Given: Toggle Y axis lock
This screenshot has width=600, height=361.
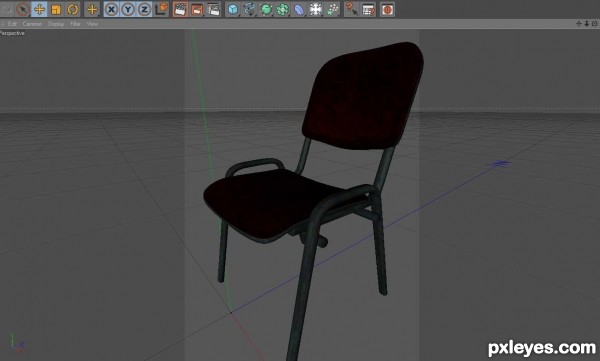Looking at the screenshot, I should [128, 9].
